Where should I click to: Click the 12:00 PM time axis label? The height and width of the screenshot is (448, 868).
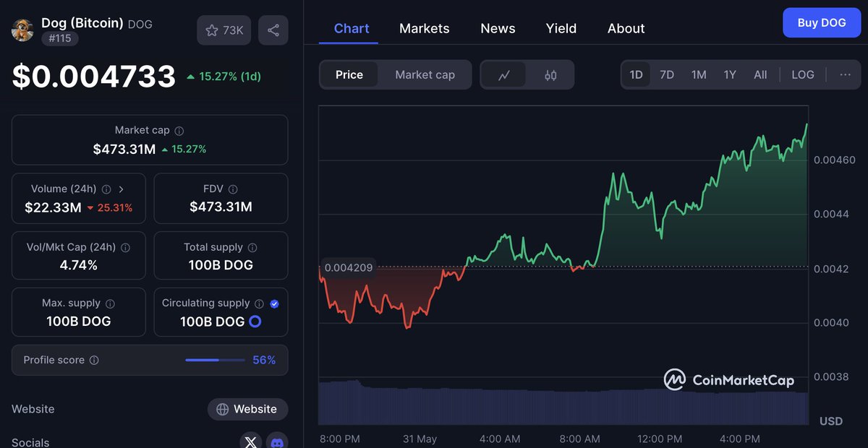pos(660,439)
